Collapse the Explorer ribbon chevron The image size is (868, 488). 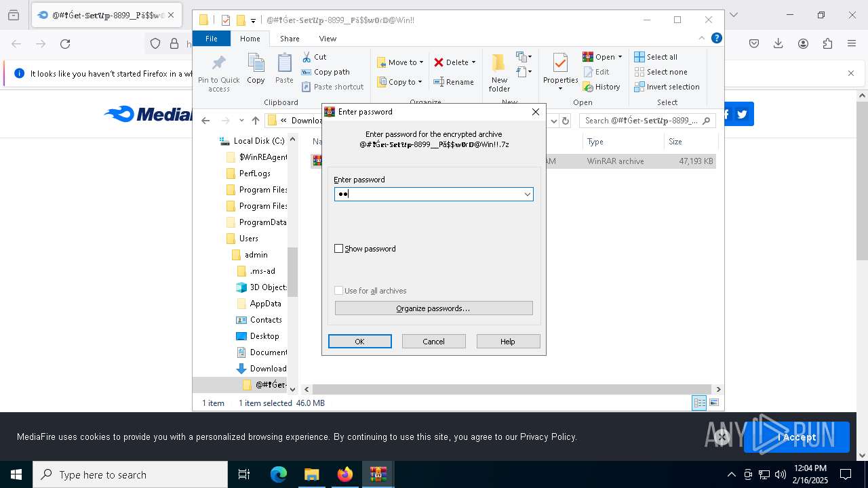(702, 39)
